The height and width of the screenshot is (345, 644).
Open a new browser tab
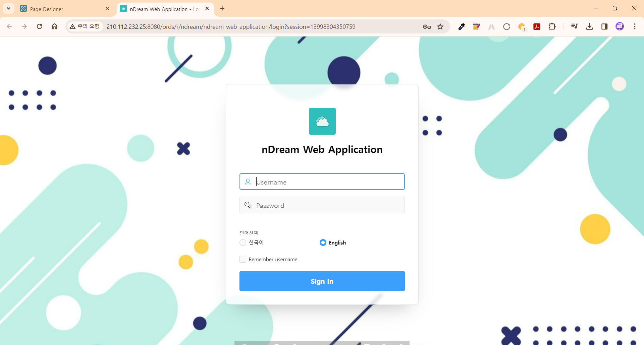[x=222, y=9]
